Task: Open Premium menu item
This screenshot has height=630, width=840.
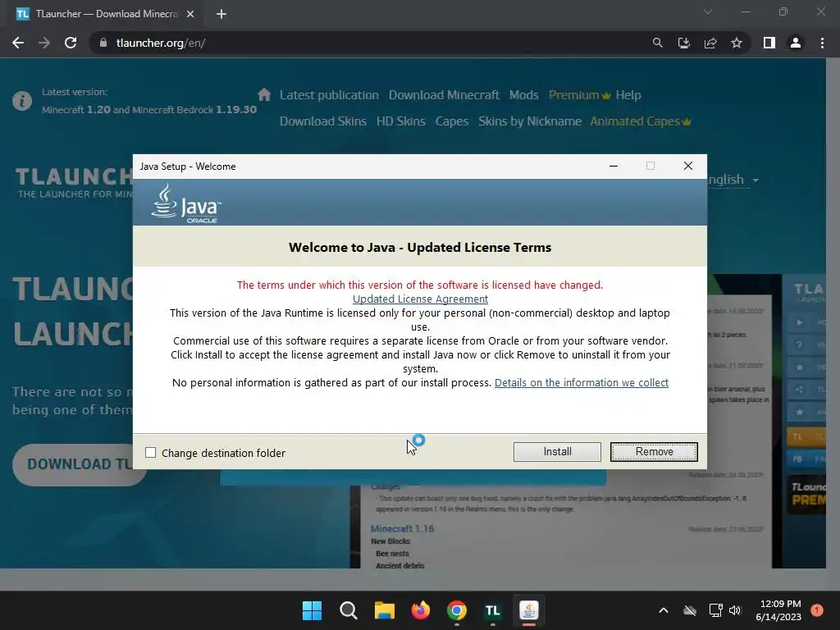Action: (579, 95)
